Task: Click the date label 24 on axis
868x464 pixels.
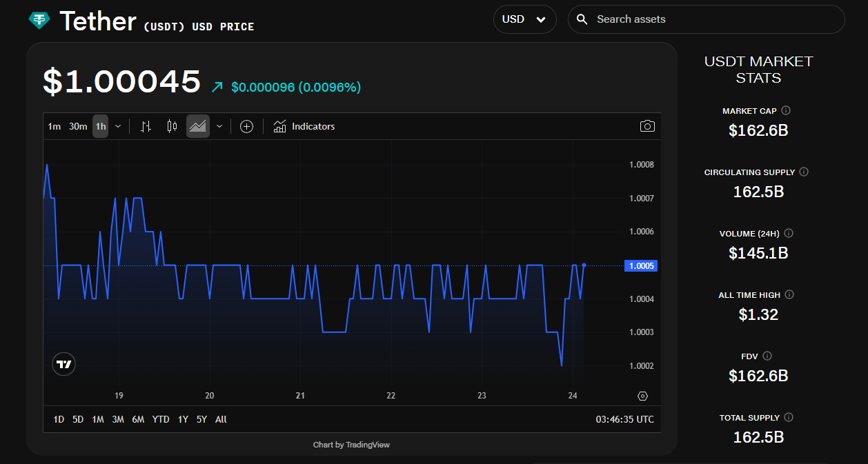Action: [x=573, y=396]
